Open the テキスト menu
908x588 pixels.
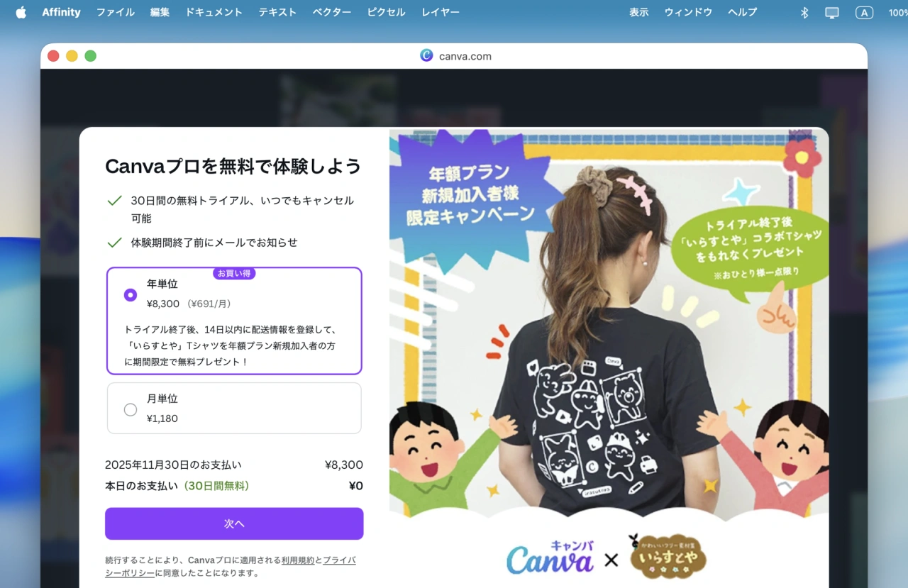[278, 12]
